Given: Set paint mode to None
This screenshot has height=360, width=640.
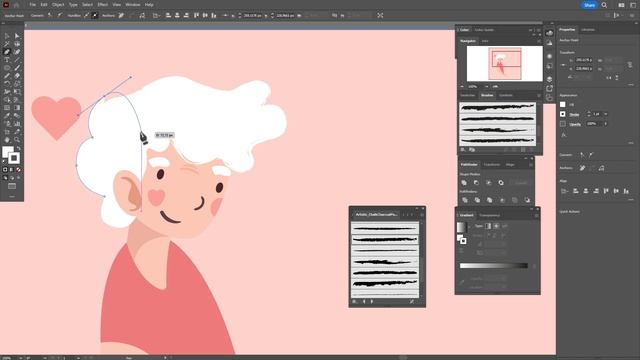Looking at the screenshot, I should pos(18,169).
